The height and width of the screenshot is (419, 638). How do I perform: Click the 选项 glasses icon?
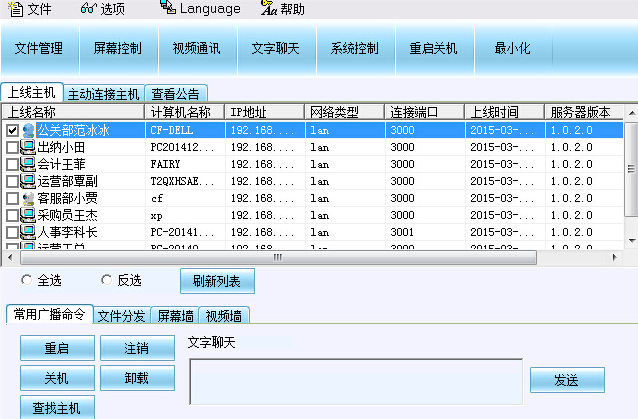click(87, 9)
